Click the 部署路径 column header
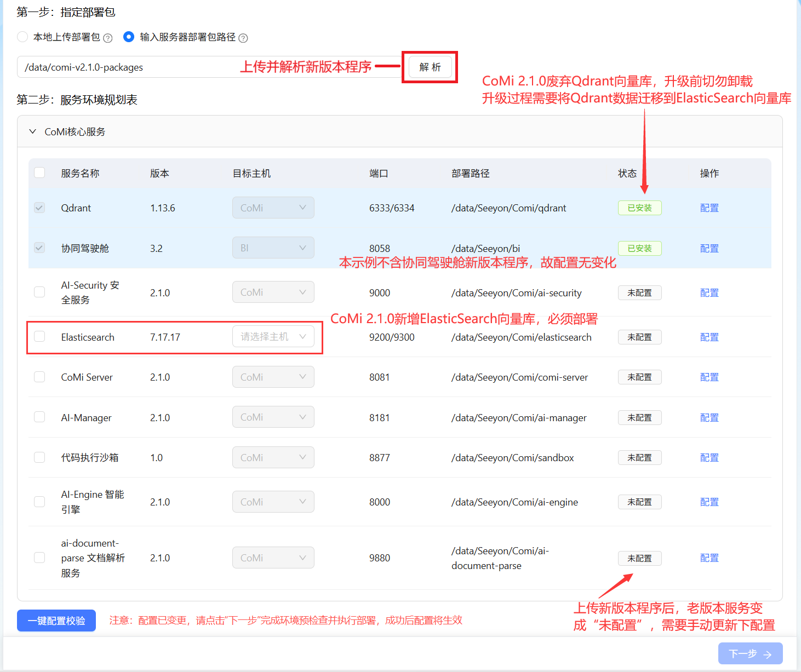The height and width of the screenshot is (672, 801). point(471,173)
